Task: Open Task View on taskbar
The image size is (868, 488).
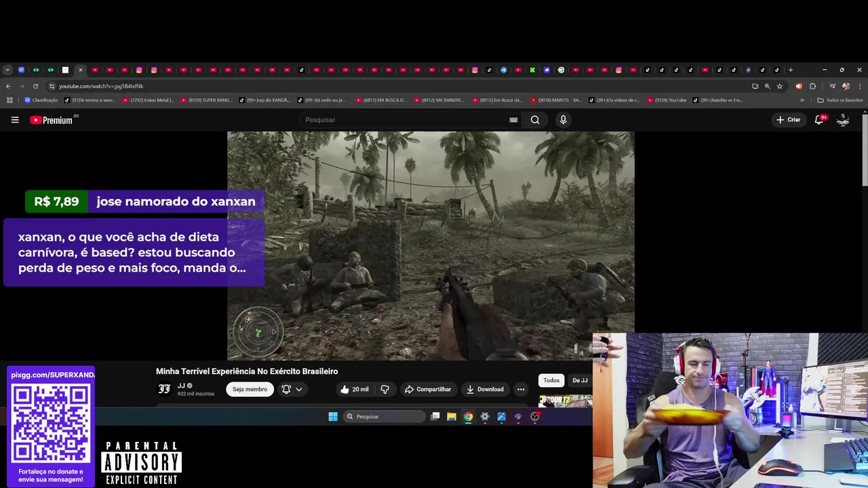Action: (435, 417)
